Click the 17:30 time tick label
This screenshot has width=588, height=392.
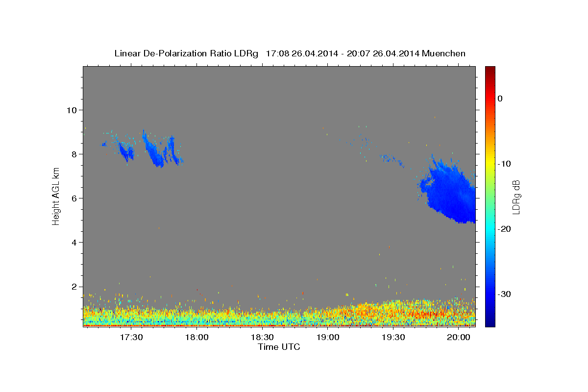tap(131, 337)
